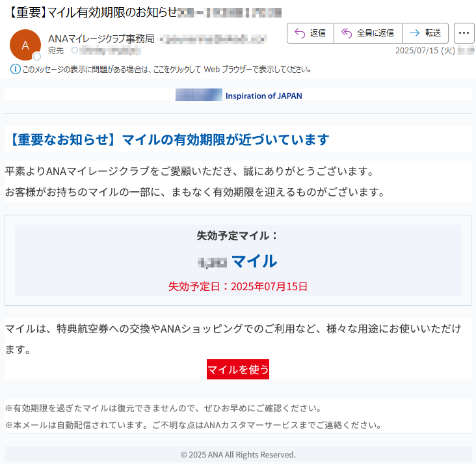Open the three-dot more actions menu

tap(464, 33)
